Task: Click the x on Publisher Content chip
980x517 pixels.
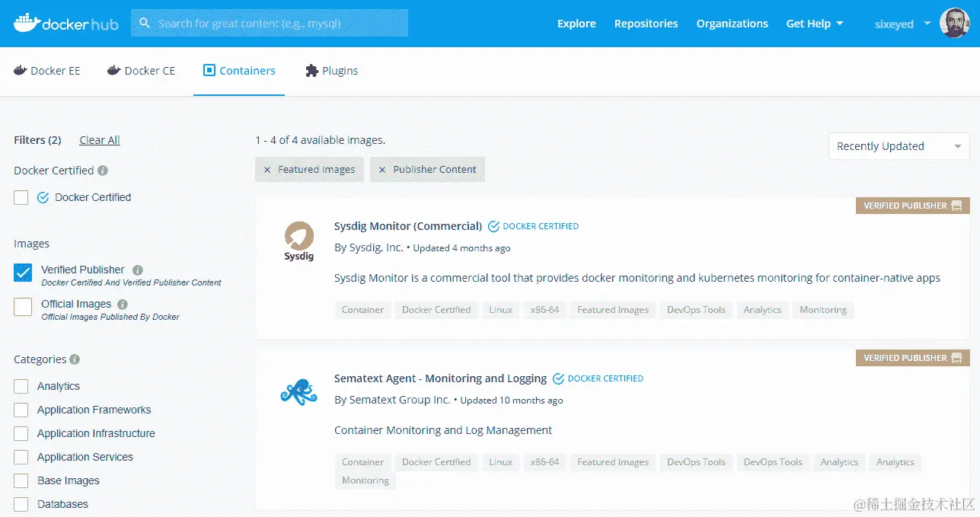Action: coord(382,170)
